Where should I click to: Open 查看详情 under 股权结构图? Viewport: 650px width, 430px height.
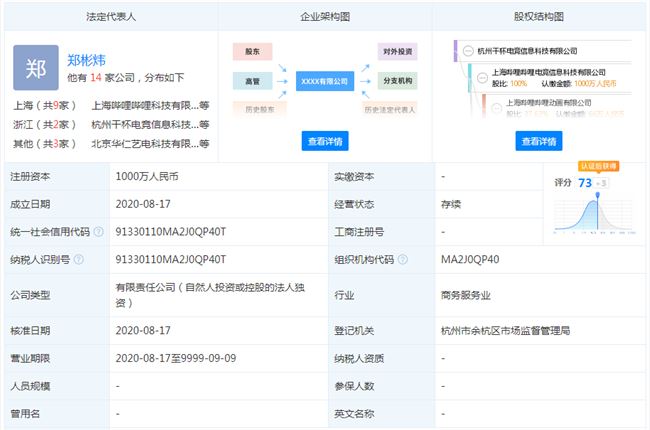point(541,141)
